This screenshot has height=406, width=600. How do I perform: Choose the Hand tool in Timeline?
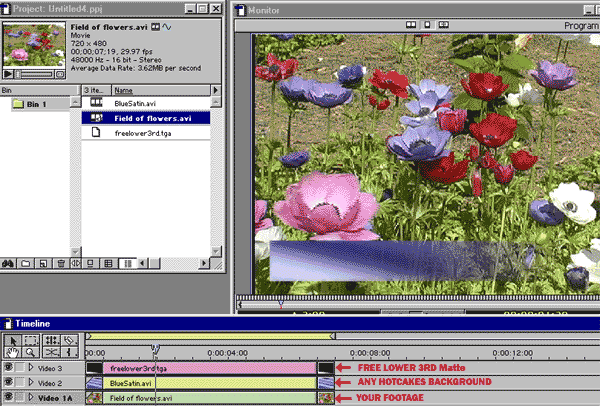coord(12,352)
